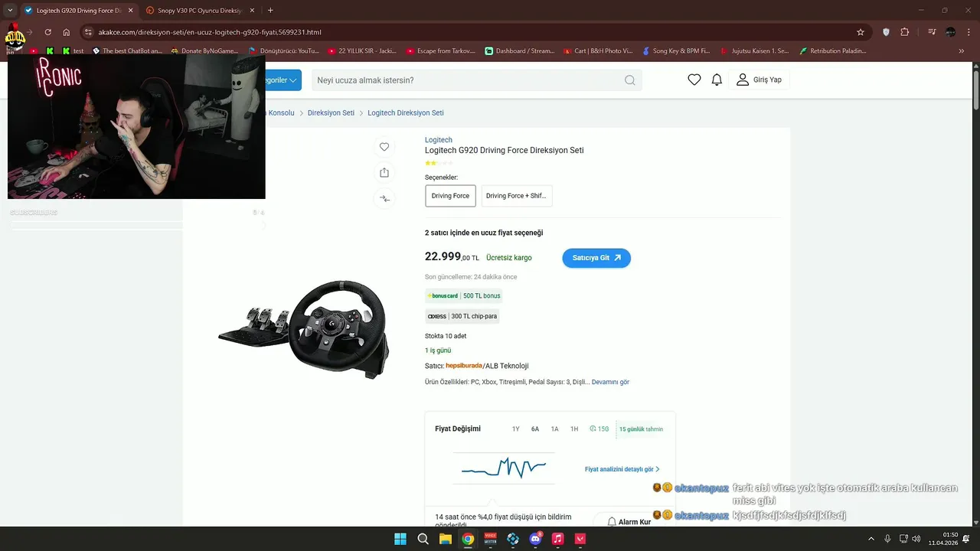The width and height of the screenshot is (980, 551).
Task: Open Discord from the taskbar
Action: pyautogui.click(x=535, y=539)
